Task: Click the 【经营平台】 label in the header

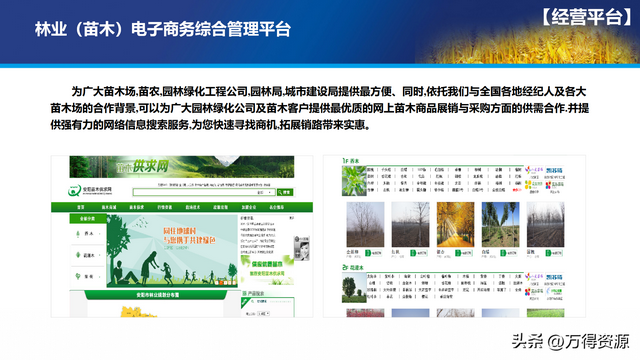Action: pos(587,17)
